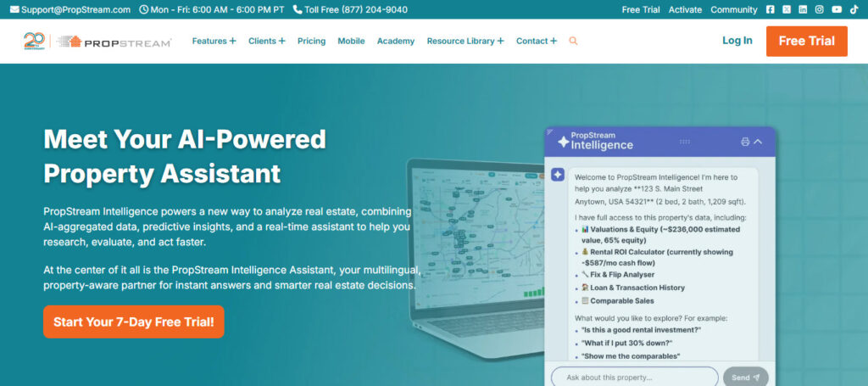Expand the Resource Library menu
This screenshot has height=386, width=868.
pos(465,41)
